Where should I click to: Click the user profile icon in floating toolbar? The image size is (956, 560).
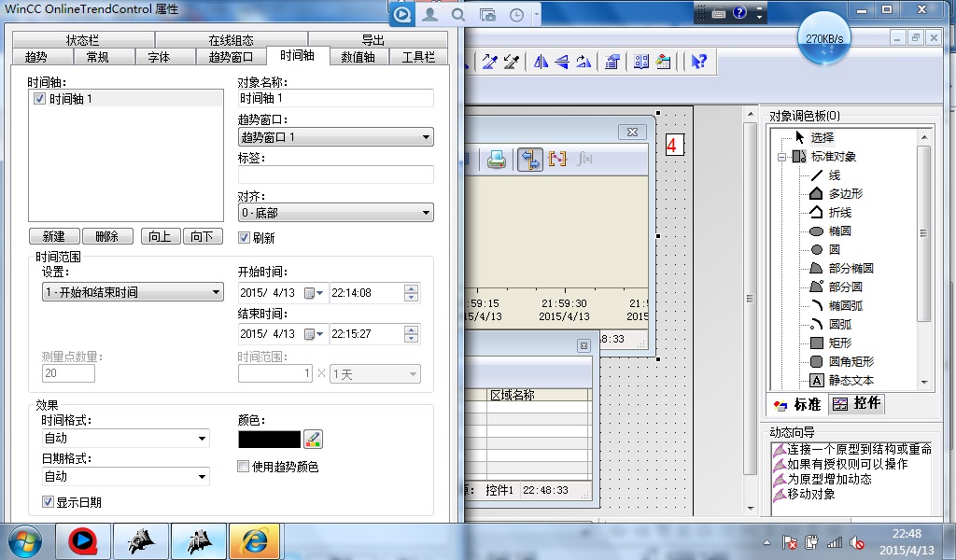tap(430, 14)
